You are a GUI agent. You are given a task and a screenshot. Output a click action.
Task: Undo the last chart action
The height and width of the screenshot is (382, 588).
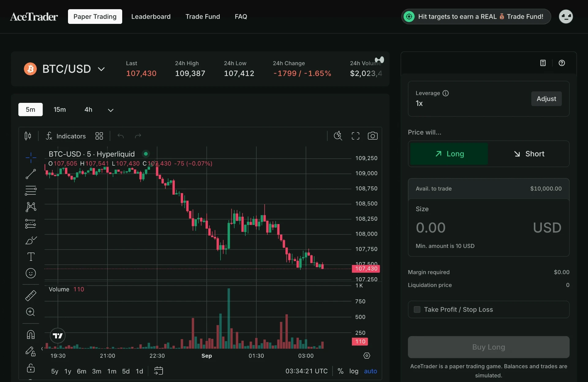[x=120, y=136]
